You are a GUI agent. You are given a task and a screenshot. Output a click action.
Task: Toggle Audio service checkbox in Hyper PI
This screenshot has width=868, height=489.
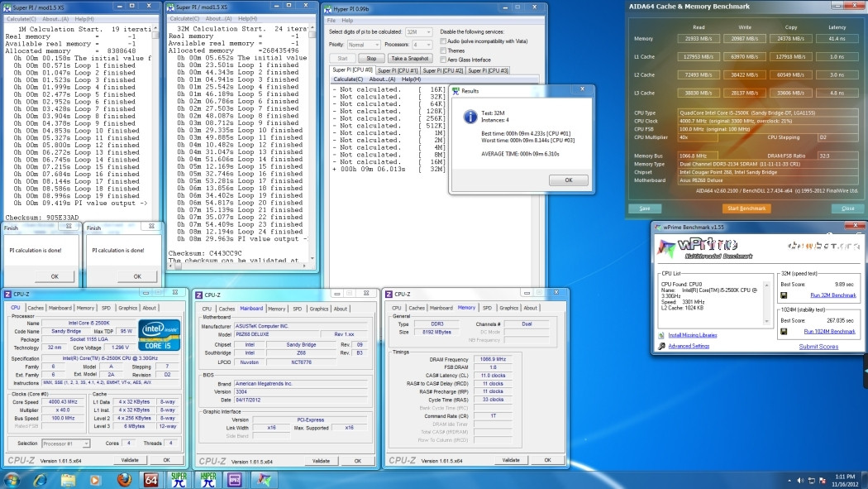[443, 41]
